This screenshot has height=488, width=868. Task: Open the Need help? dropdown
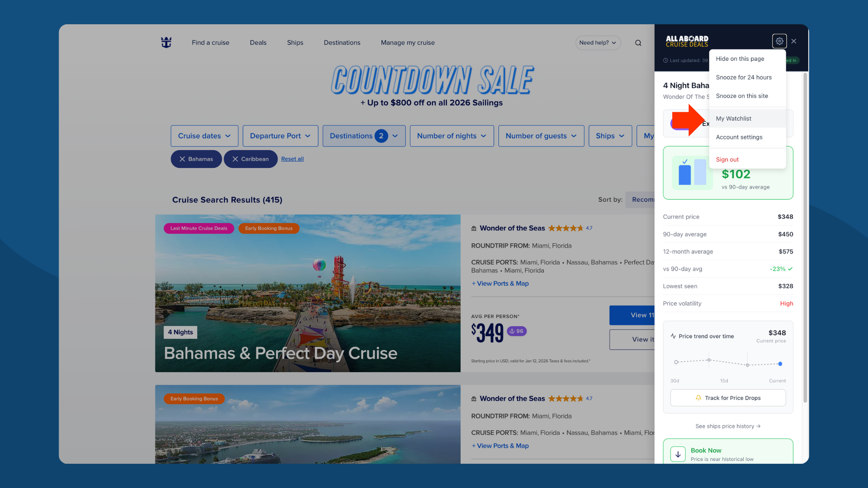point(598,43)
